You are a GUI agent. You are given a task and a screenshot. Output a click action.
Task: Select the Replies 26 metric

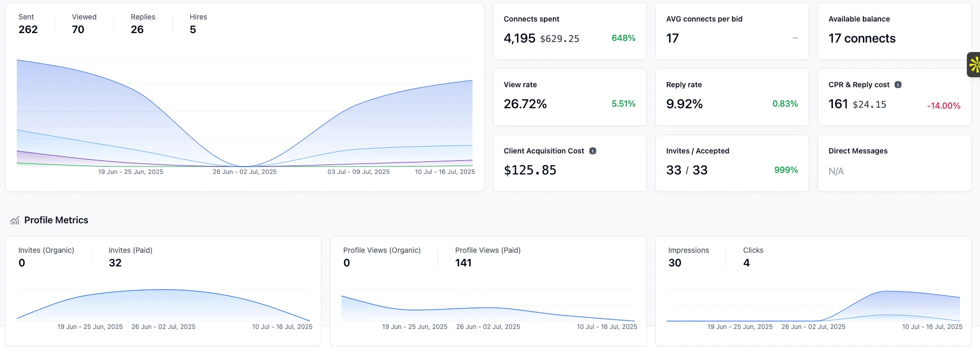(143, 24)
